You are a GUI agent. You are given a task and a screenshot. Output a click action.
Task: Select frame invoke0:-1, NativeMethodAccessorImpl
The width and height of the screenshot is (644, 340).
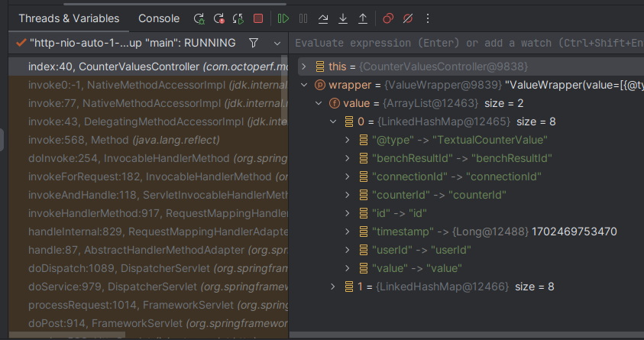click(148, 85)
